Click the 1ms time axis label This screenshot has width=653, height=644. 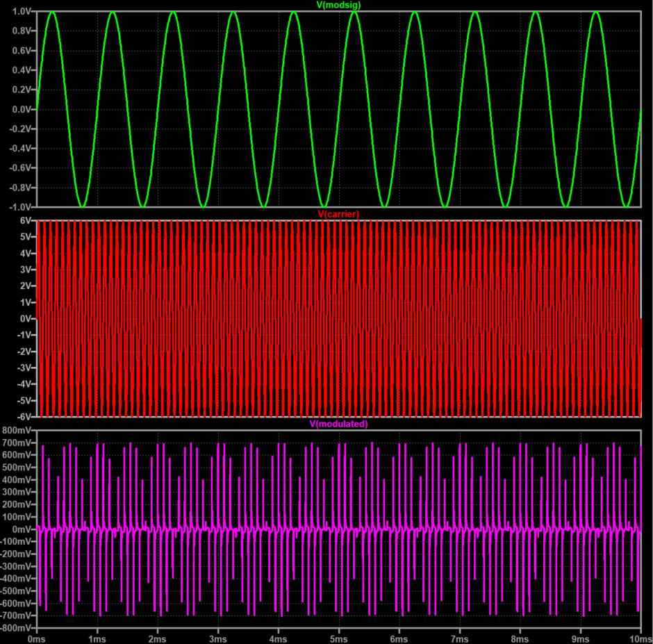click(97, 639)
